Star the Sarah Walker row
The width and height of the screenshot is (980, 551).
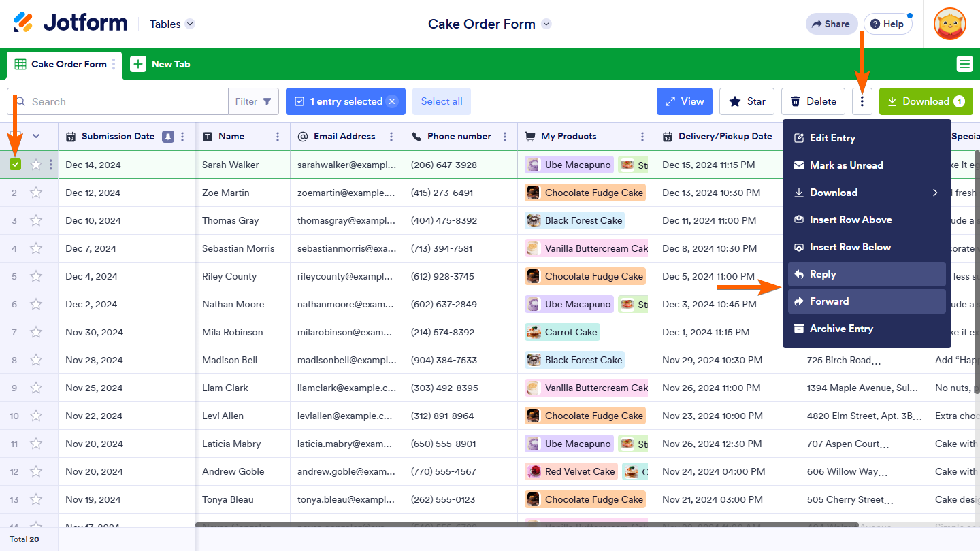tap(36, 165)
